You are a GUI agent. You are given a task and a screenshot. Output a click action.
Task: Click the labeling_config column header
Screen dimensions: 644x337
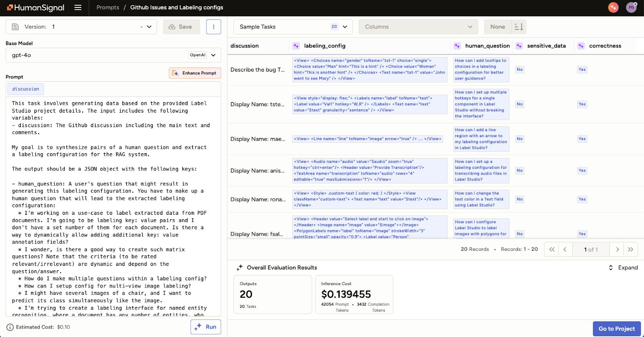click(324, 46)
